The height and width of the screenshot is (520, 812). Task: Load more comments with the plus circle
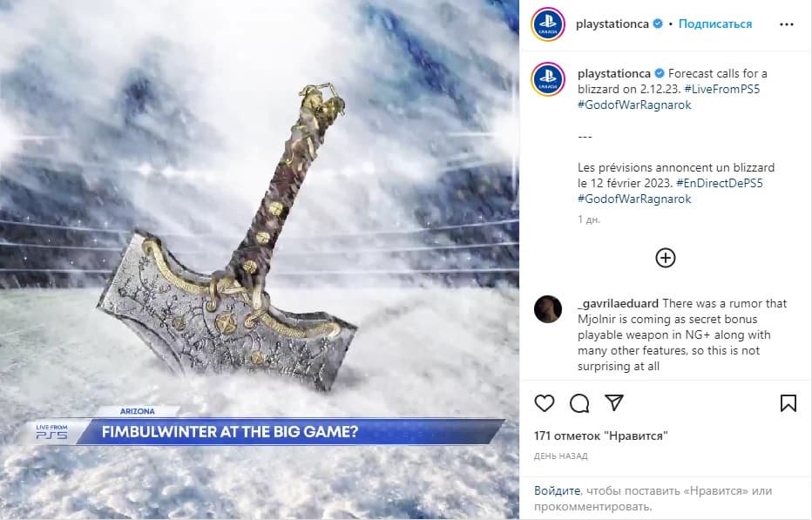665,258
